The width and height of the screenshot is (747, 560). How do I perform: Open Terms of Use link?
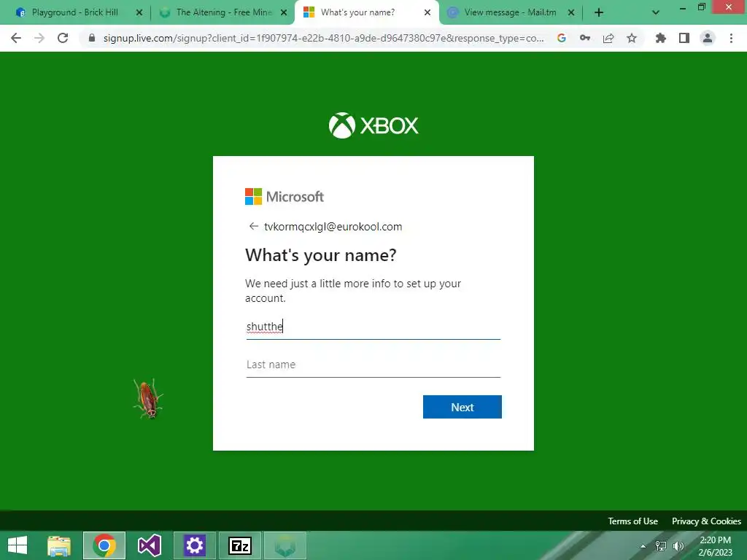(632, 521)
